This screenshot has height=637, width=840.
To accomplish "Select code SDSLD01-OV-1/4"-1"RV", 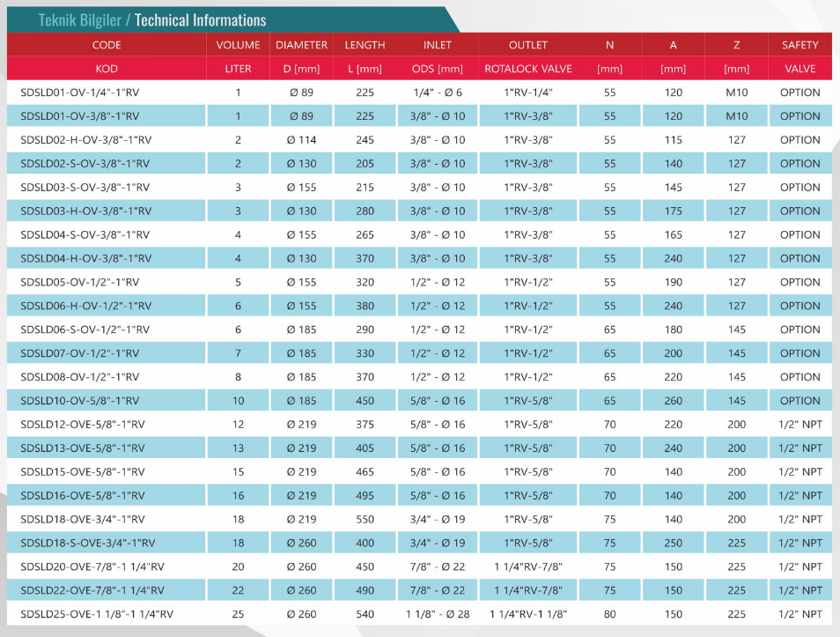I will tap(80, 93).
